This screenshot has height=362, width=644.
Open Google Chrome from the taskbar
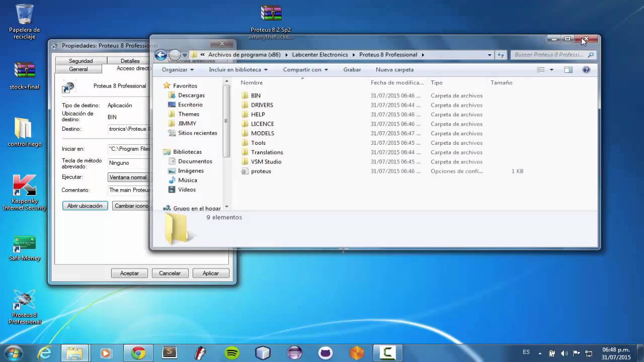coord(138,353)
